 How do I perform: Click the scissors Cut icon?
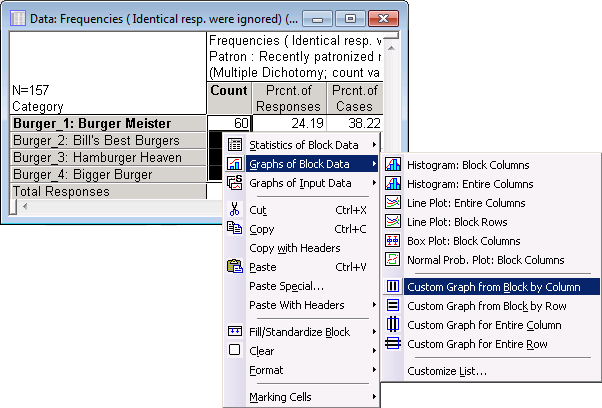tap(234, 210)
